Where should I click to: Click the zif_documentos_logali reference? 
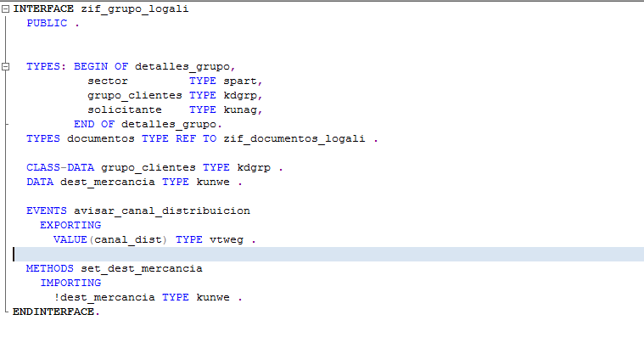point(294,138)
